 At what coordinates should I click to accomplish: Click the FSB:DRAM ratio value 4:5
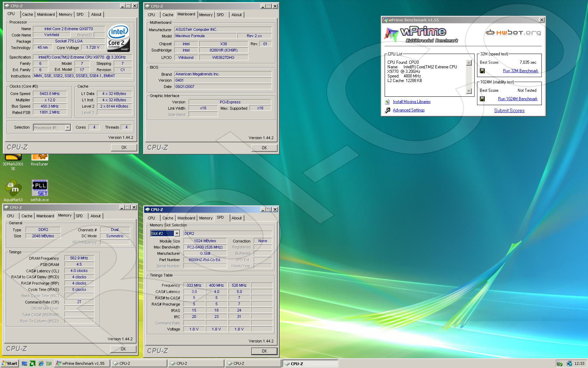point(79,264)
